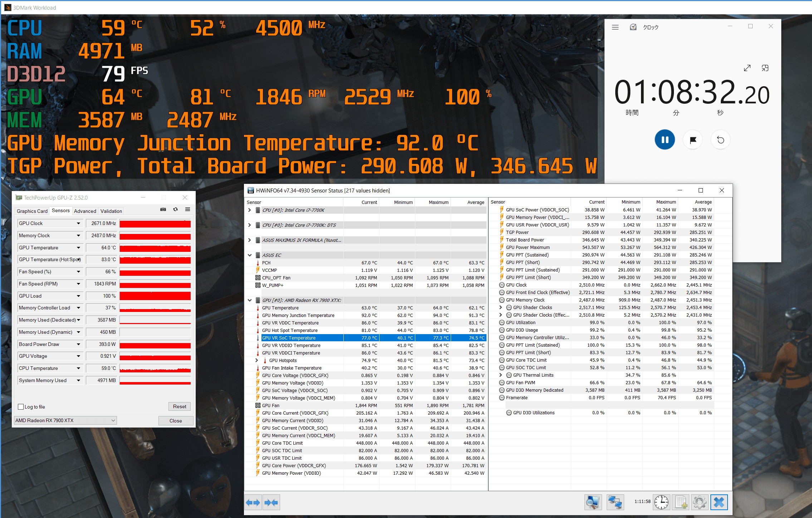The image size is (812, 518).
Task: Record a lap with the flag button
Action: click(x=693, y=140)
